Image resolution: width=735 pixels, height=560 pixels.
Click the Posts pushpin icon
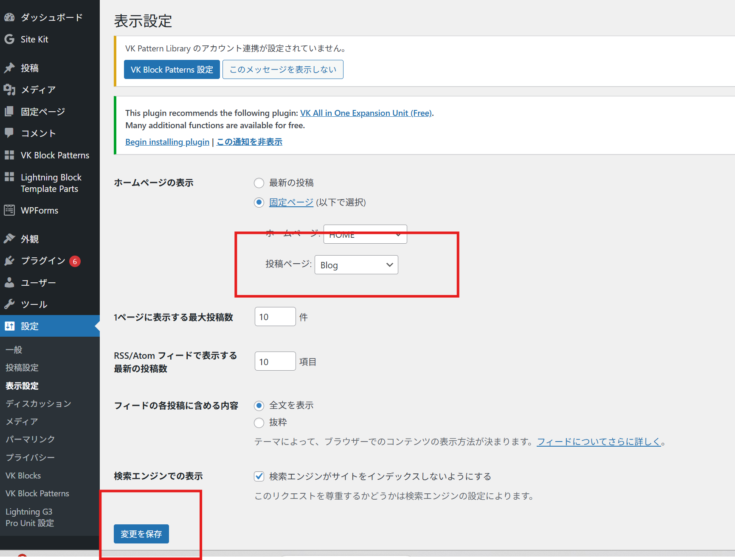(9, 68)
